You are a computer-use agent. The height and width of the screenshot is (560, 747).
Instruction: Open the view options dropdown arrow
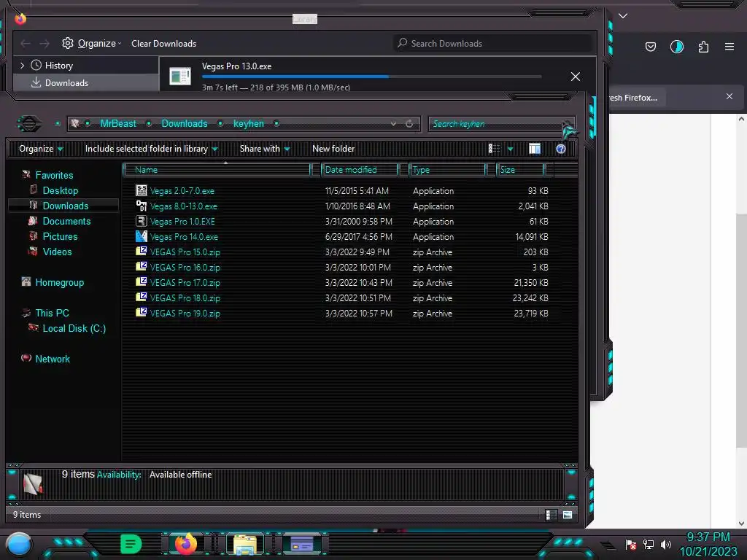(x=510, y=149)
